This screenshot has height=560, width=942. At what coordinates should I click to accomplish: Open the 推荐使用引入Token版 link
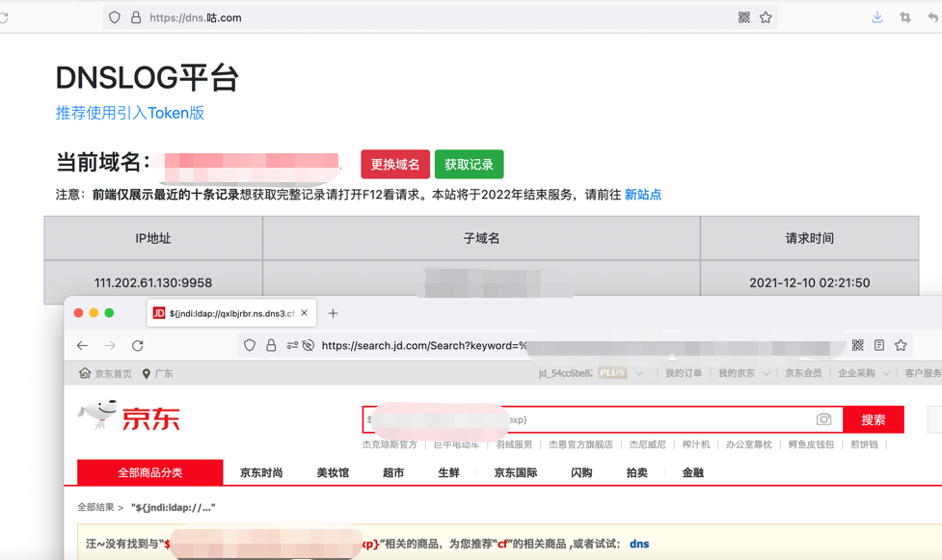coord(130,113)
